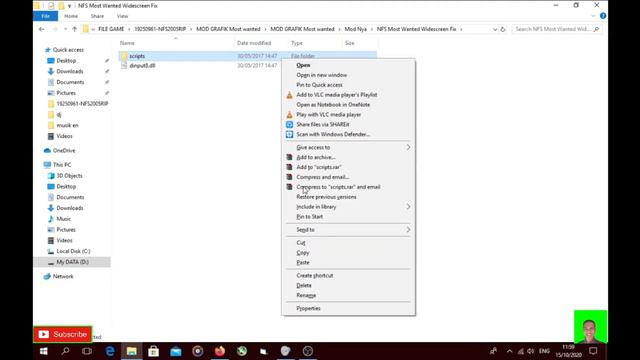Select Create shortcut
Viewport: 640px width, 360px height.
click(x=315, y=276)
